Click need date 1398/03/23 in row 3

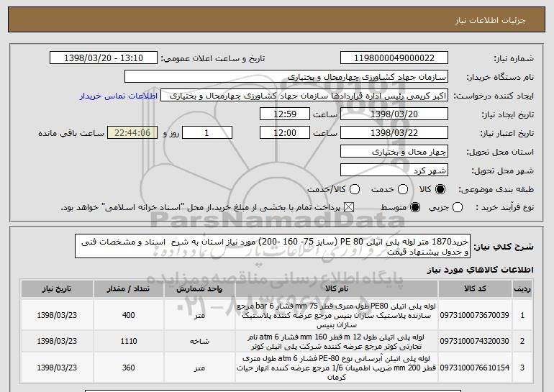(x=57, y=368)
